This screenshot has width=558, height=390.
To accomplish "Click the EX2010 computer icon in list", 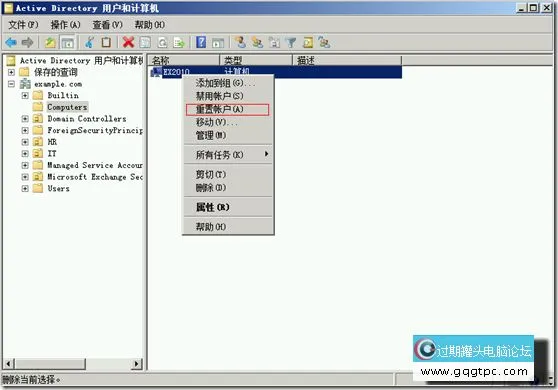I will (156, 72).
